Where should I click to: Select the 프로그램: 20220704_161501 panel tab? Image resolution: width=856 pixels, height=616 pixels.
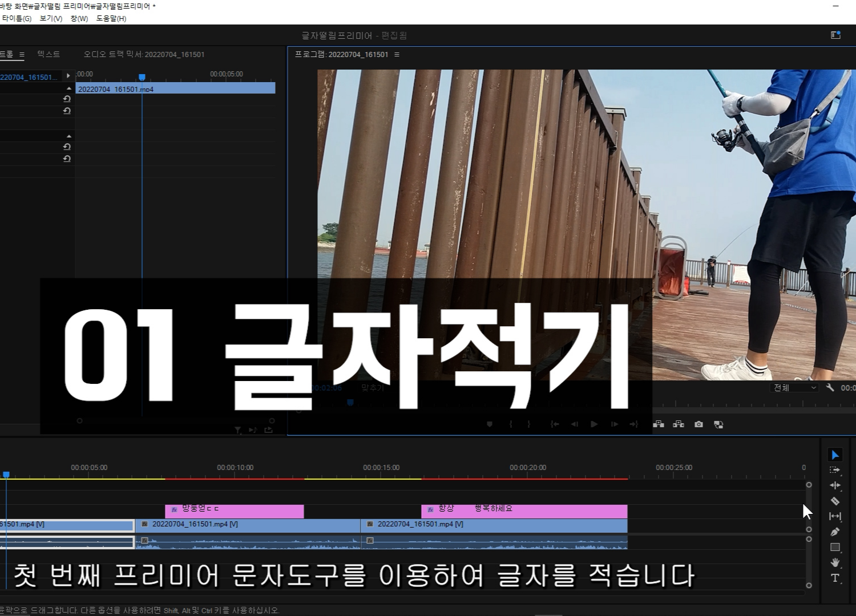coord(341,54)
